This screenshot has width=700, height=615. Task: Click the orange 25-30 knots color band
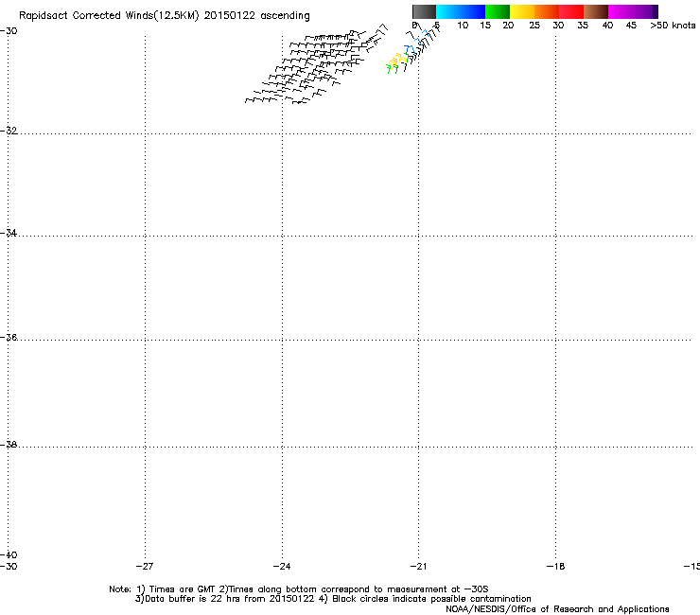tap(547, 11)
